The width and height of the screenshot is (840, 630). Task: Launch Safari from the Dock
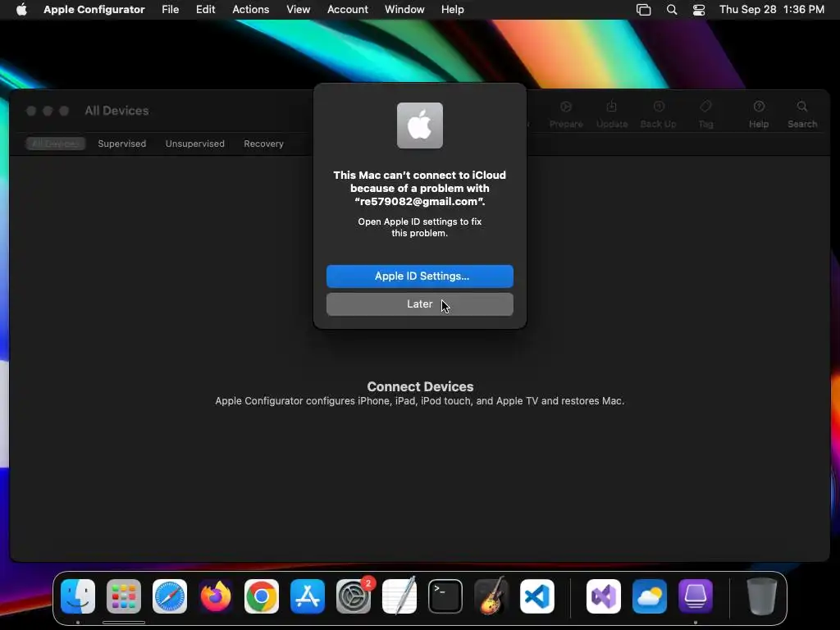click(x=170, y=596)
